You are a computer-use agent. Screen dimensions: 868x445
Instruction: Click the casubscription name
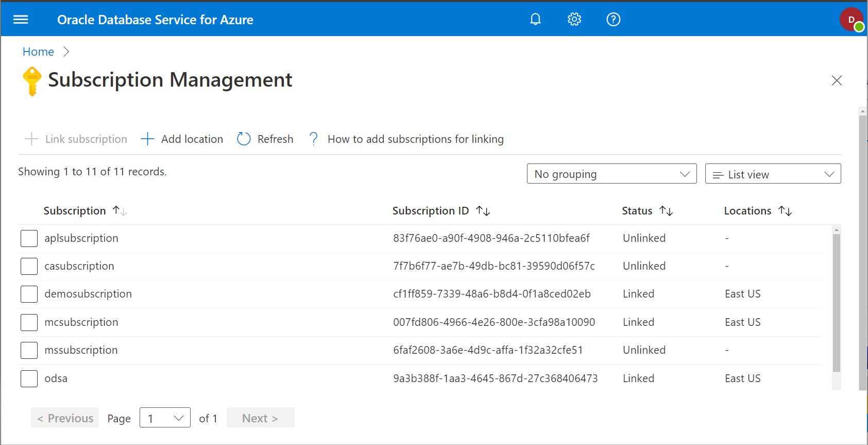point(79,266)
